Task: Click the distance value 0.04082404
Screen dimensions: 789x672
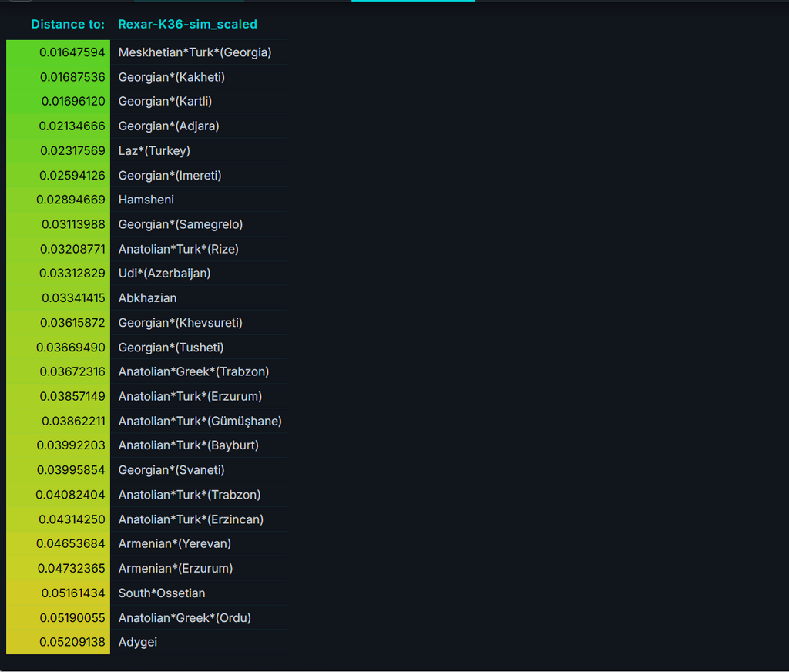Action: (70, 495)
